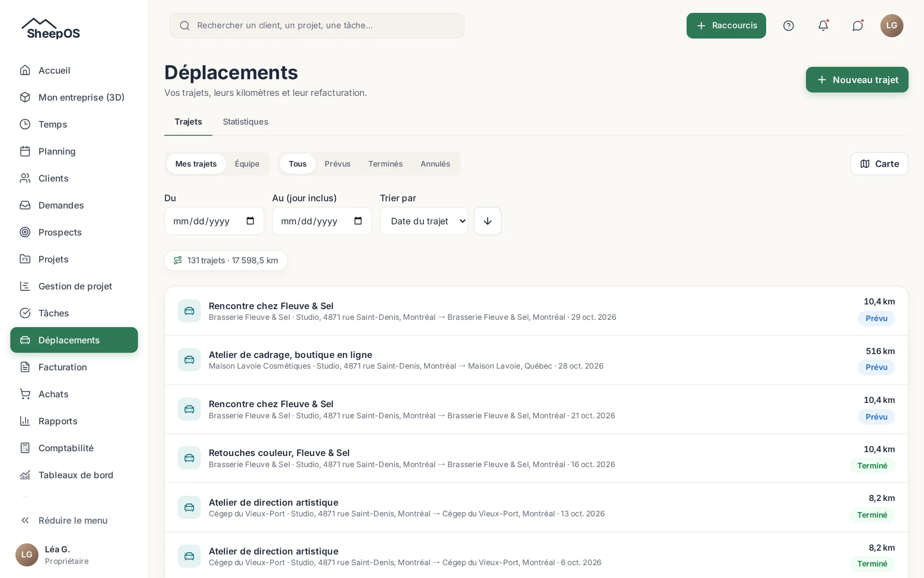Select Mes trajets filter
The image size is (924, 578).
pyautogui.click(x=196, y=164)
